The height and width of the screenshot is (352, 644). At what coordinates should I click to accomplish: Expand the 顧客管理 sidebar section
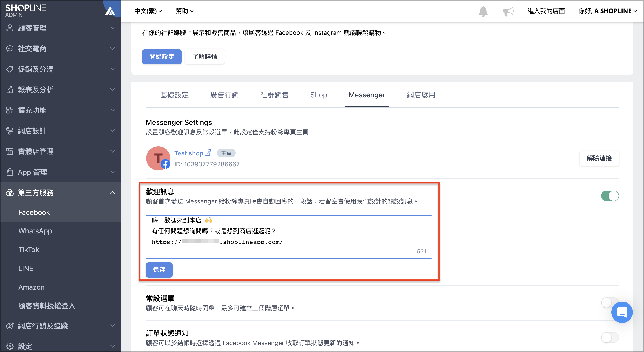click(x=61, y=28)
